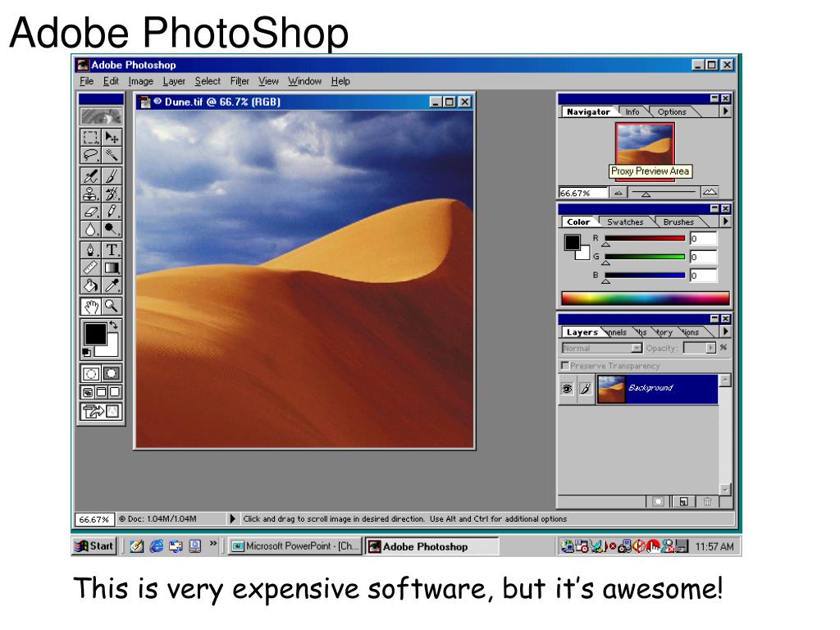Viewport: 840px width, 630px height.
Task: Open the Opacity slider popup arrow
Action: 711,348
